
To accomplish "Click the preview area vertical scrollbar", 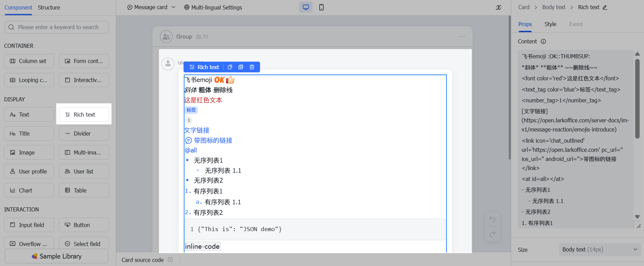I will point(509,88).
